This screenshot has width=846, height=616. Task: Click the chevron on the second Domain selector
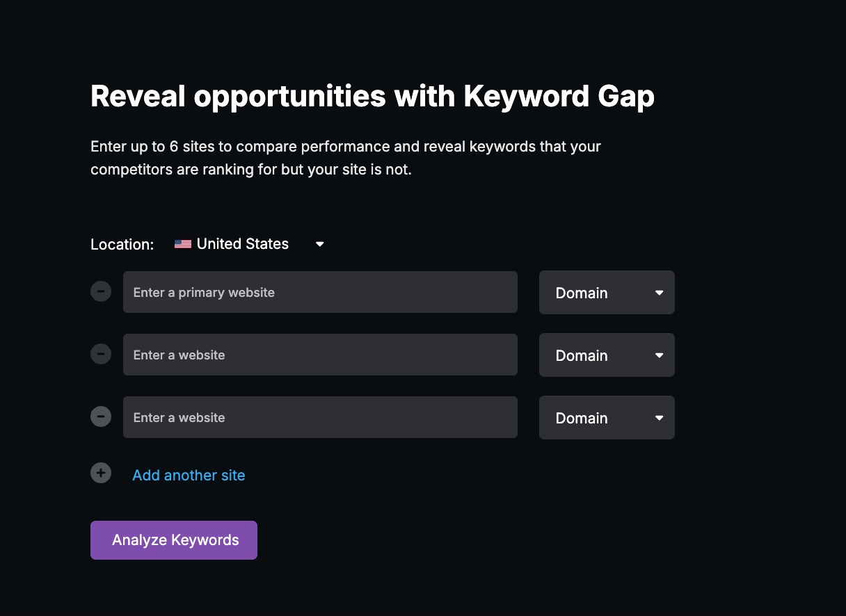[658, 355]
